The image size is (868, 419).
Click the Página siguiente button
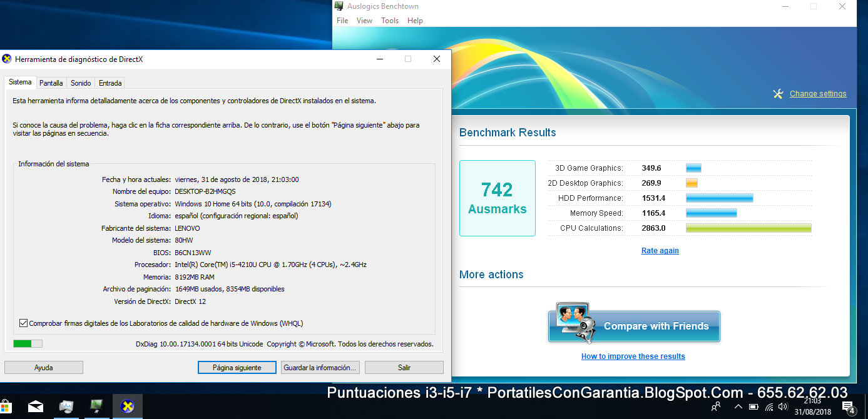pos(237,368)
